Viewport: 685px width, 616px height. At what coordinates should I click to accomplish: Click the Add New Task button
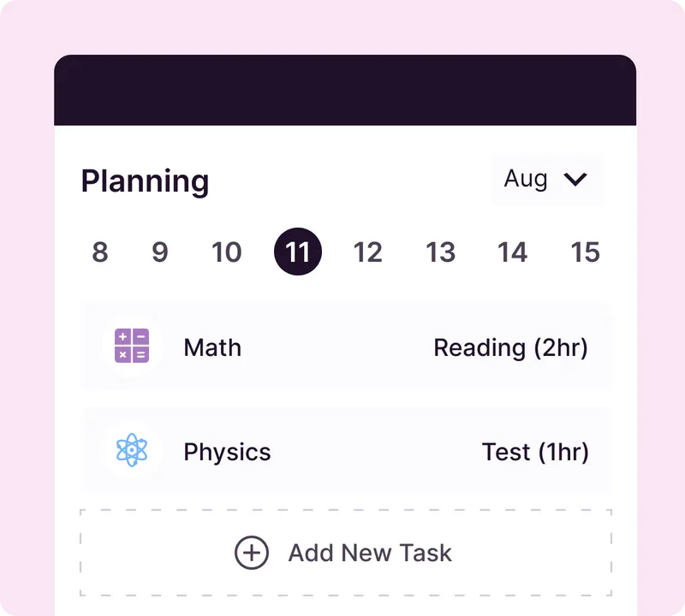345,553
